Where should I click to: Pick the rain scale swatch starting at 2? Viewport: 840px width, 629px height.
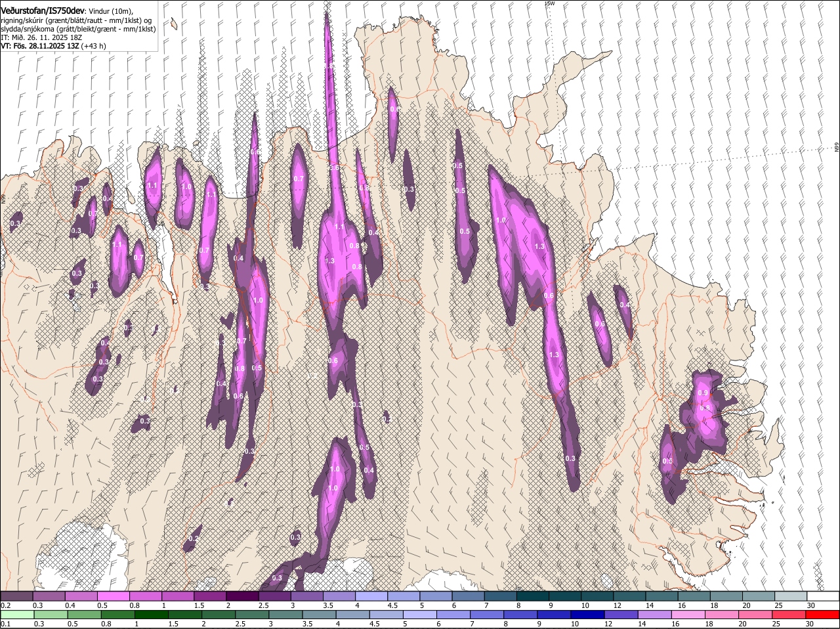coord(218,615)
